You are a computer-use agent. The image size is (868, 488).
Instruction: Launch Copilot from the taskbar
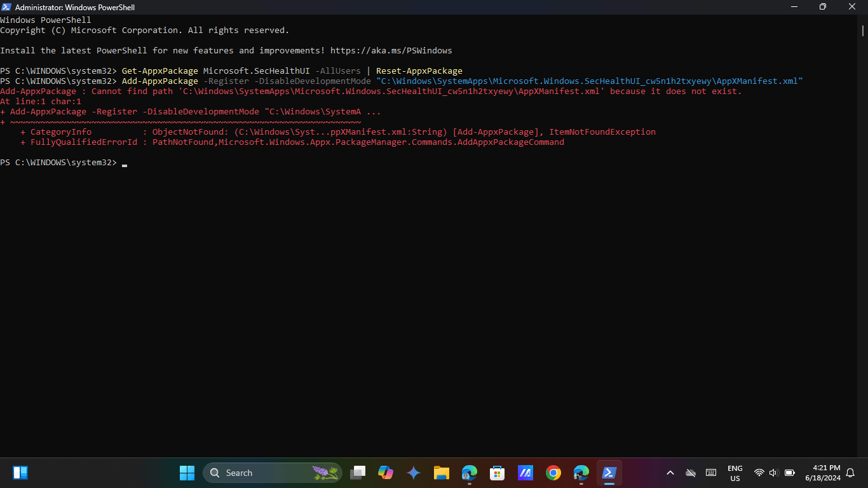tap(386, 473)
